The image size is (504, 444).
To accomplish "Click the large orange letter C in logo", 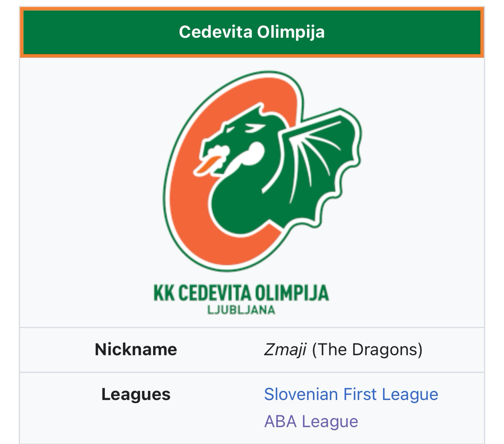I will (183, 197).
